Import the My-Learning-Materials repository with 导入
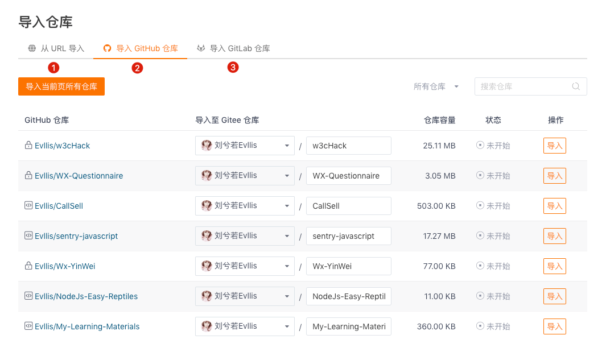This screenshot has height=364, width=606. [555, 326]
